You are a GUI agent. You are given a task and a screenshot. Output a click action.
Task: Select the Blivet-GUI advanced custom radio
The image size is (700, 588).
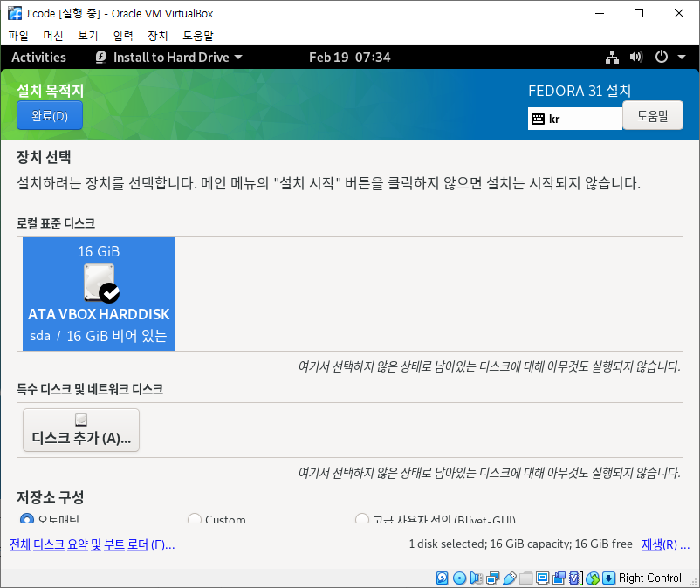[361, 519]
